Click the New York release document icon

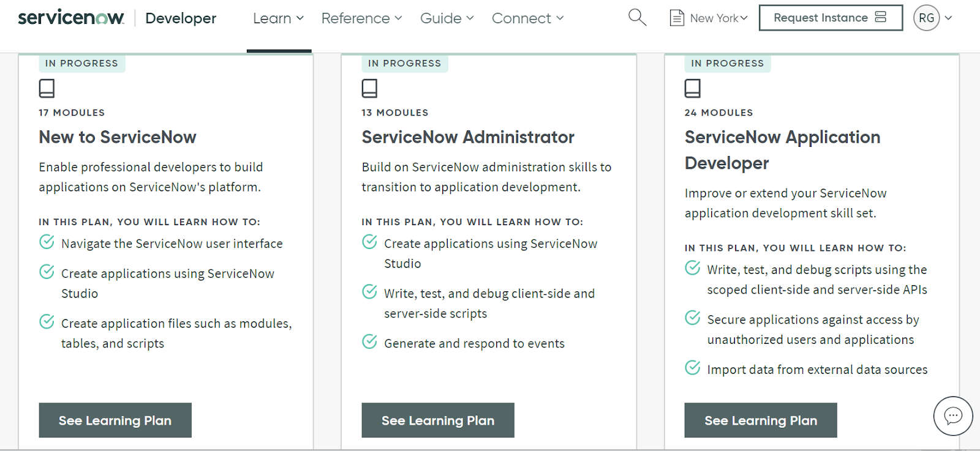coord(677,18)
